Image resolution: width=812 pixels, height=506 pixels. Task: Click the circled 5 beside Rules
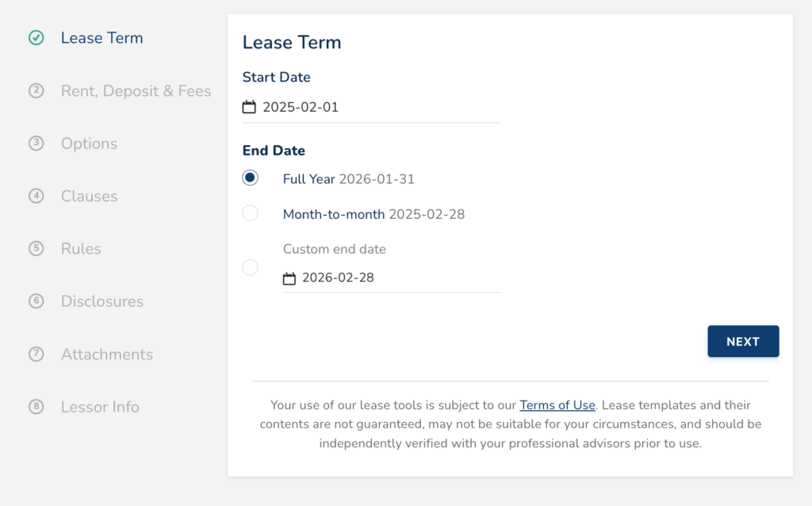tap(36, 248)
